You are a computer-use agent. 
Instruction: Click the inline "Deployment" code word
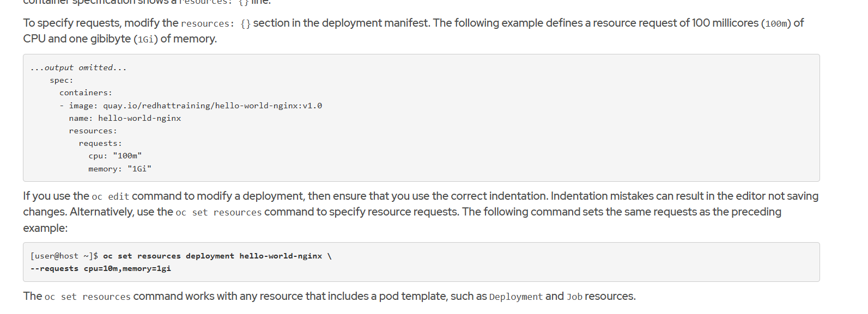coord(515,297)
